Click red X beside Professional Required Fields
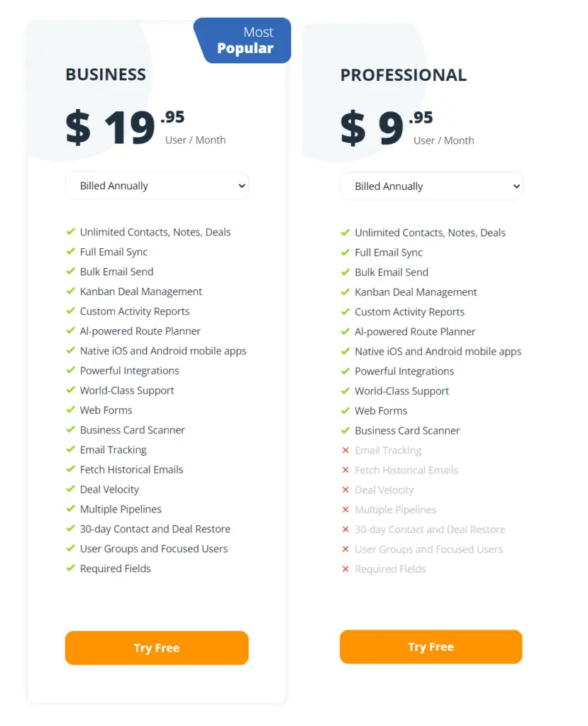The height and width of the screenshot is (726, 588). tap(345, 569)
